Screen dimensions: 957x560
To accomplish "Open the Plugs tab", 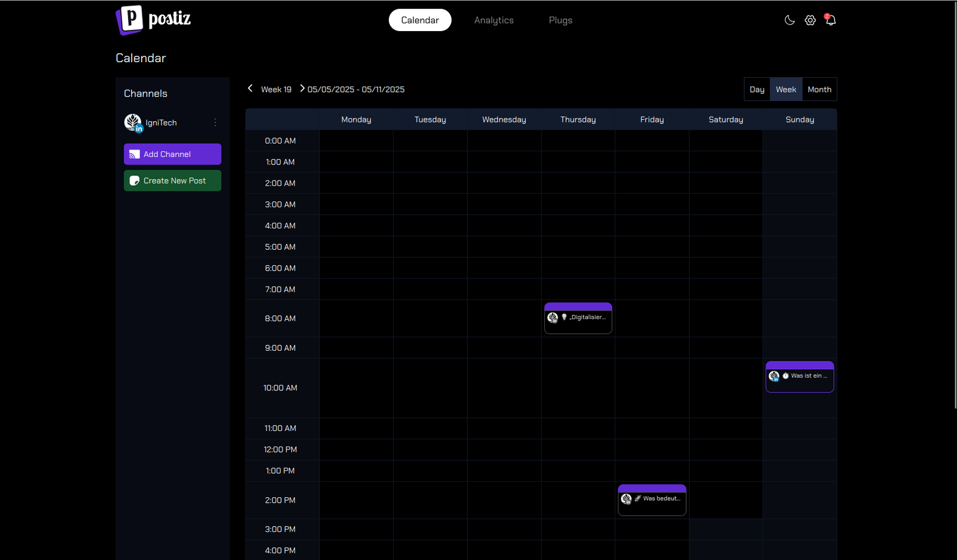I will click(560, 20).
